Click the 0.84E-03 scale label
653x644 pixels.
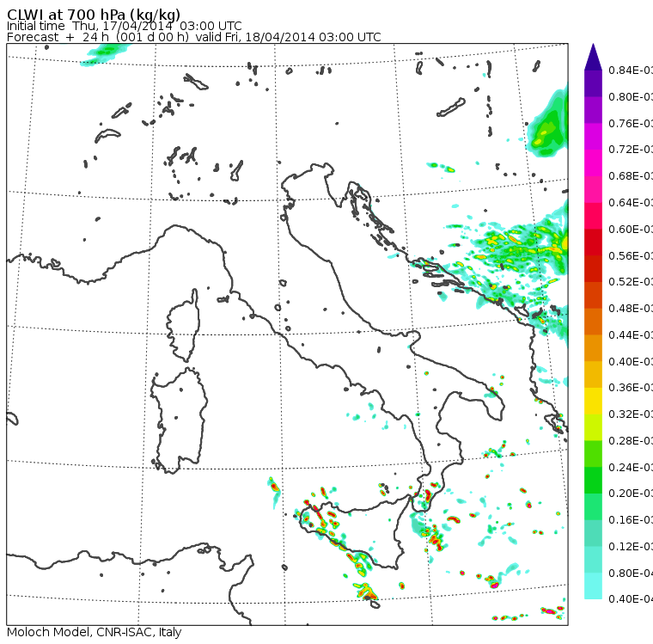click(631, 70)
